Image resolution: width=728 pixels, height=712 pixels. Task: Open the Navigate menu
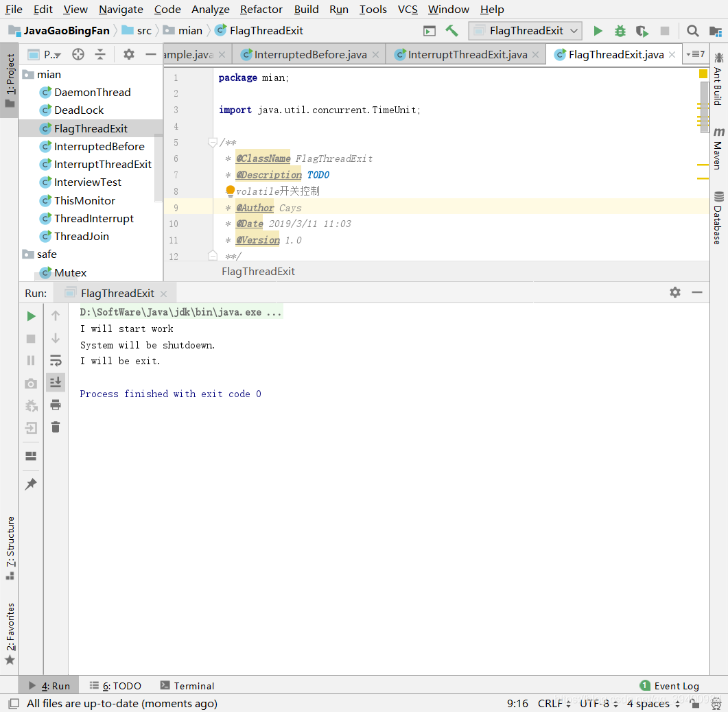click(121, 10)
